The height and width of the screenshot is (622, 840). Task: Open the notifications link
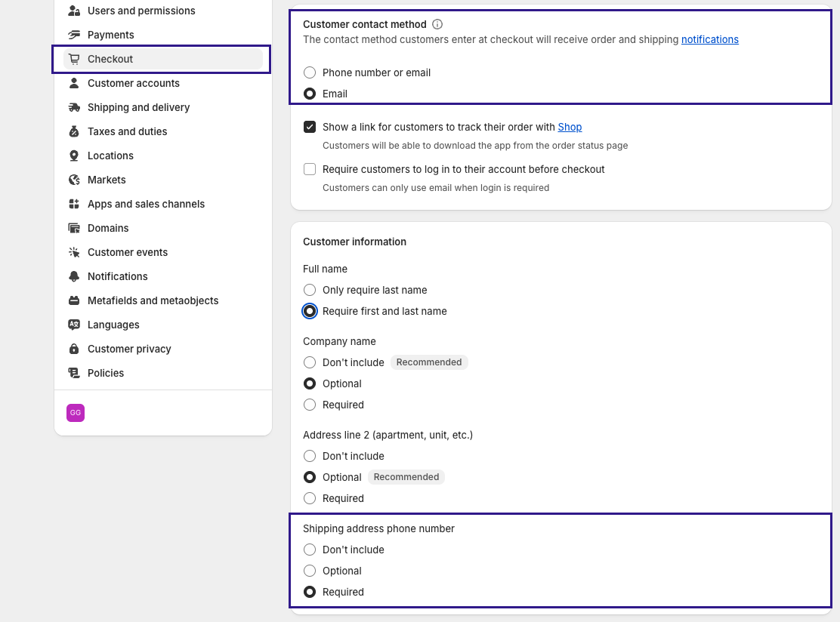coord(710,39)
